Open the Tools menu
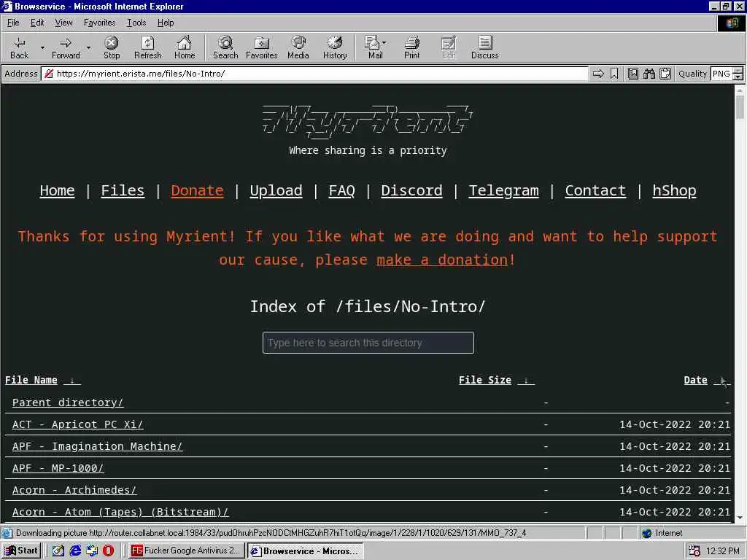The height and width of the screenshot is (560, 747). pyautogui.click(x=136, y=23)
